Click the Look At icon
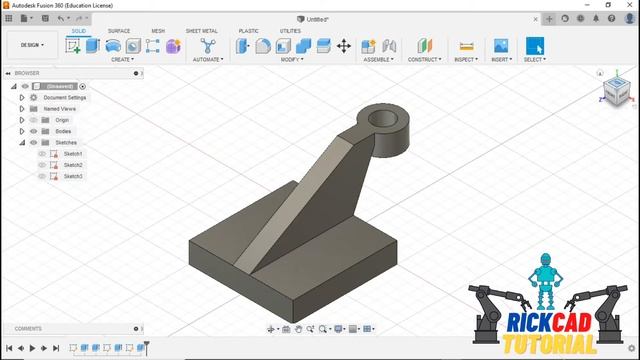The height and width of the screenshot is (360, 640). (x=286, y=329)
